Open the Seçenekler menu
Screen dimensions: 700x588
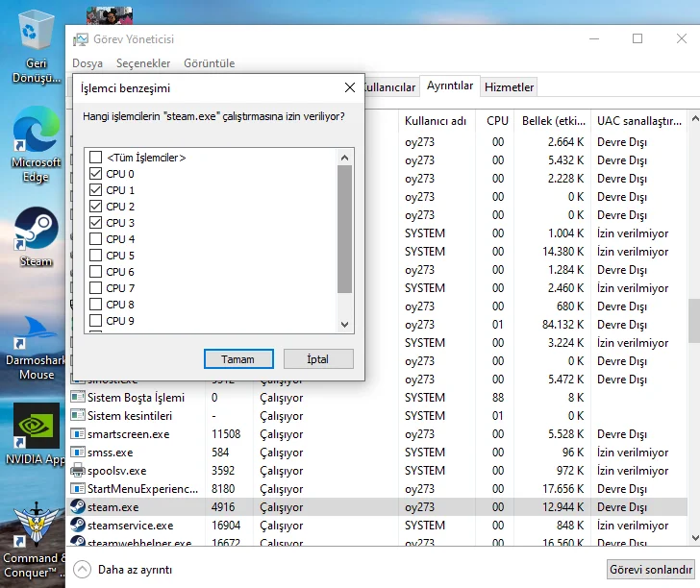point(143,63)
